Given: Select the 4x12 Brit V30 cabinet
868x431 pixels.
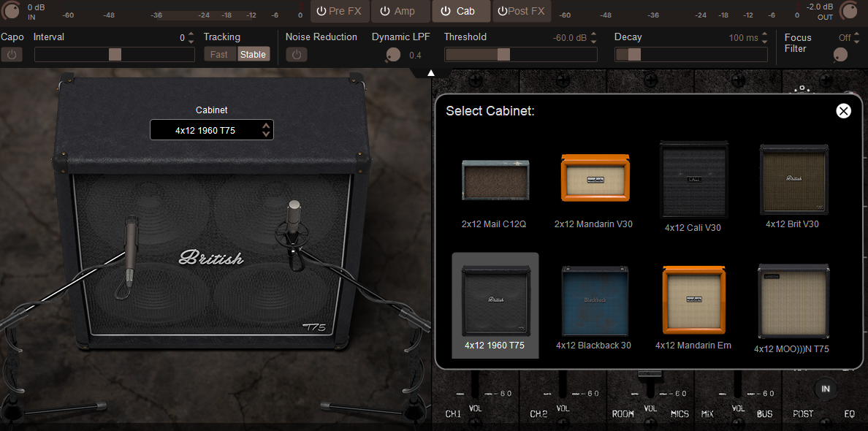Looking at the screenshot, I should pos(793,179).
